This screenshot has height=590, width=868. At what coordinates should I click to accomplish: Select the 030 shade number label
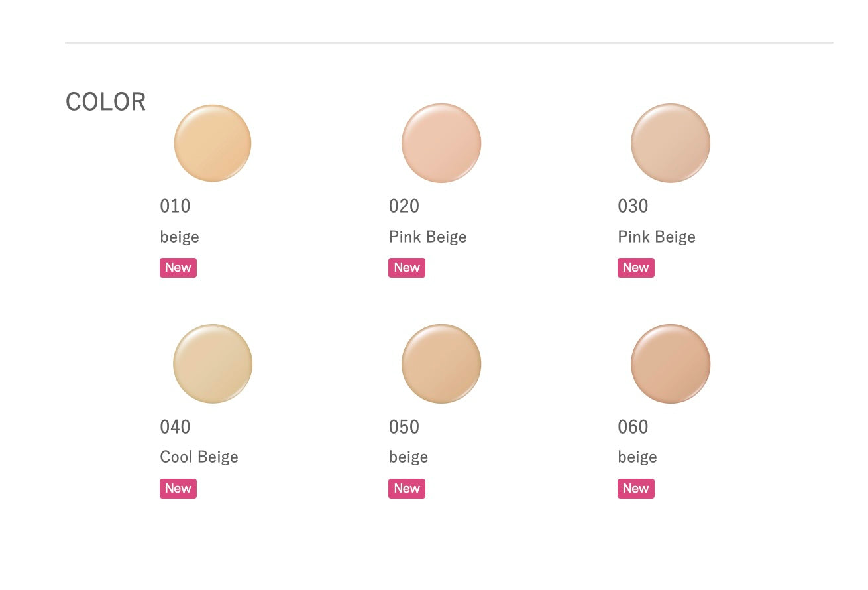pyautogui.click(x=633, y=206)
